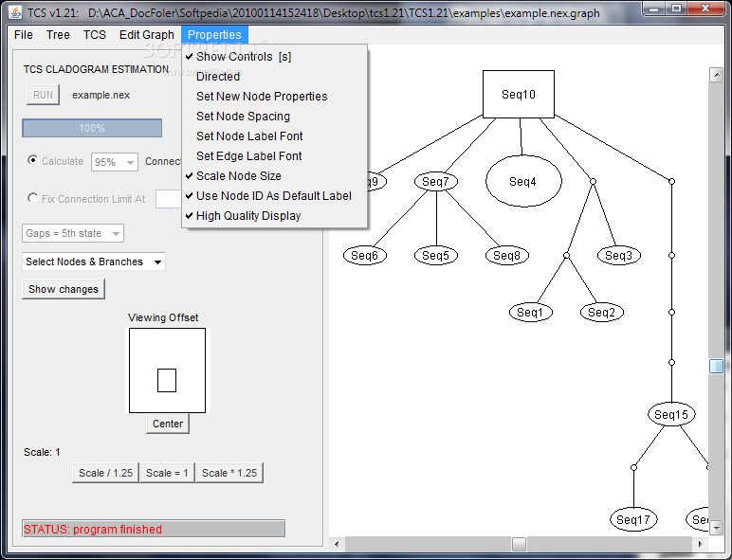Open Select Nodes & Branches dropdown
The image size is (732, 560).
coord(93,262)
